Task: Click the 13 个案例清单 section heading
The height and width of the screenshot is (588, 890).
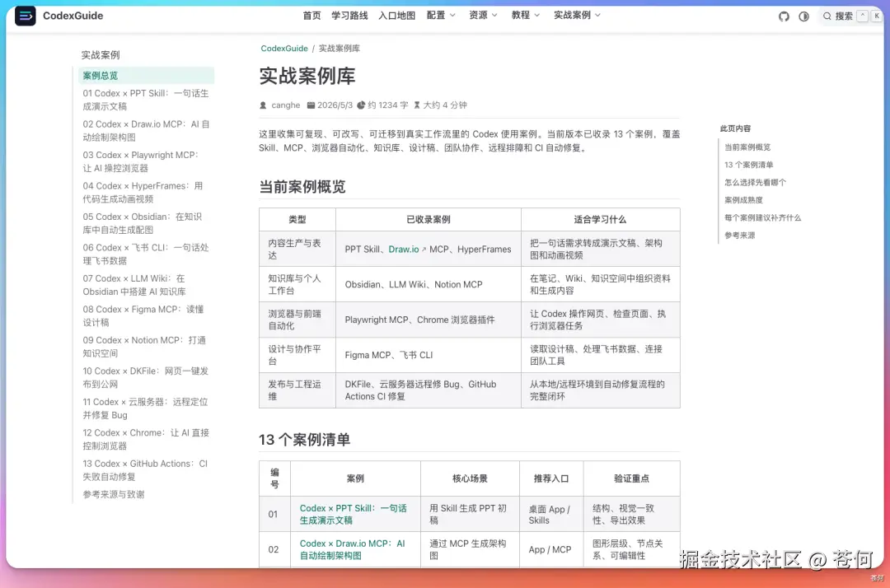Action: pyautogui.click(x=304, y=440)
